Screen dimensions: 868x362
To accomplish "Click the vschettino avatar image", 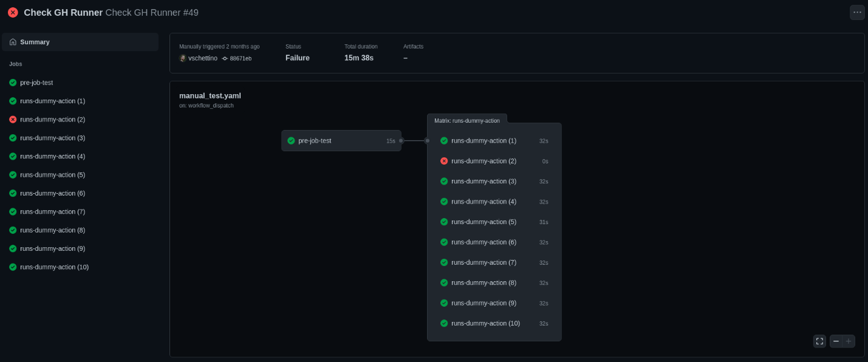I will tap(183, 58).
